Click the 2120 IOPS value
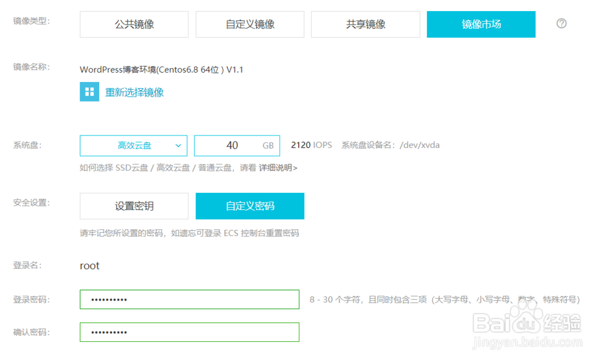Screen dimensions: 616x364 tap(311, 145)
